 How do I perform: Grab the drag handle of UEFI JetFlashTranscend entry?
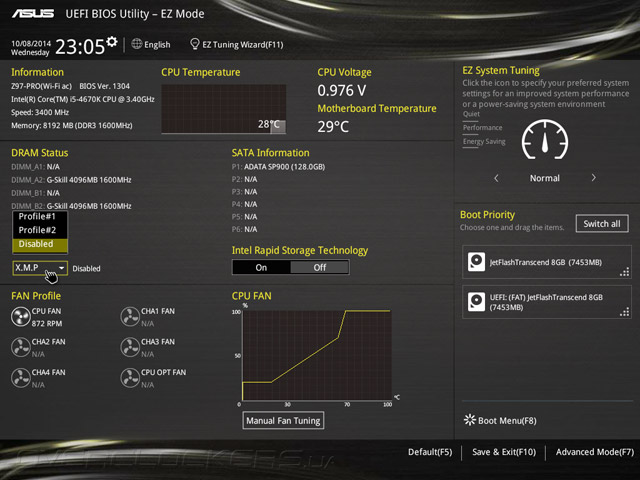click(x=624, y=312)
